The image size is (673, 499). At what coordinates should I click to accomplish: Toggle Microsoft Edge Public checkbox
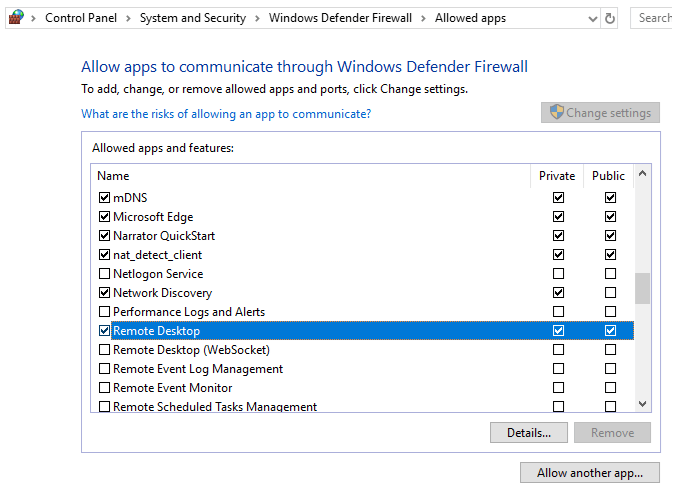(610, 216)
